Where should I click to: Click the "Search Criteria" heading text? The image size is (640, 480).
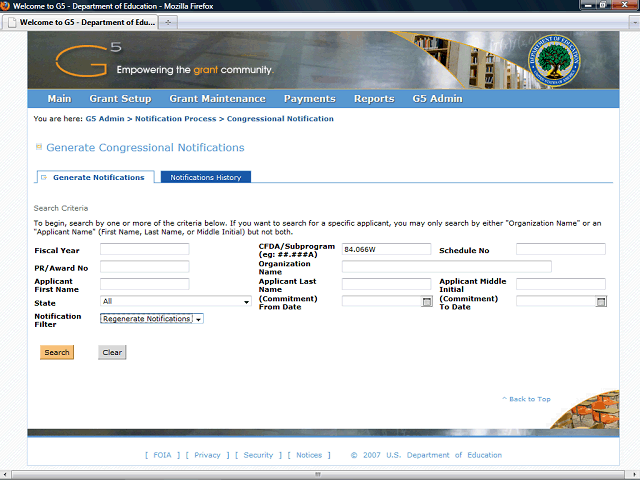(61, 208)
